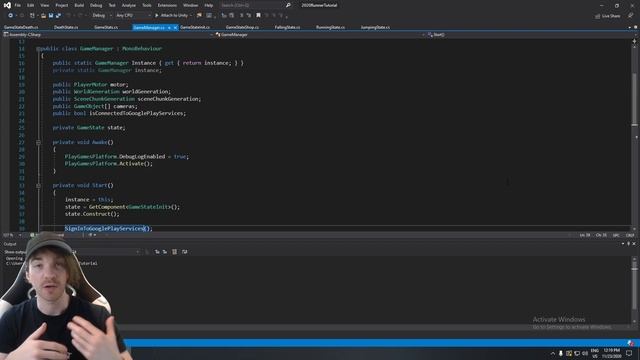
Task: Click the ENG language indicator in taskbar
Action: pos(595,353)
